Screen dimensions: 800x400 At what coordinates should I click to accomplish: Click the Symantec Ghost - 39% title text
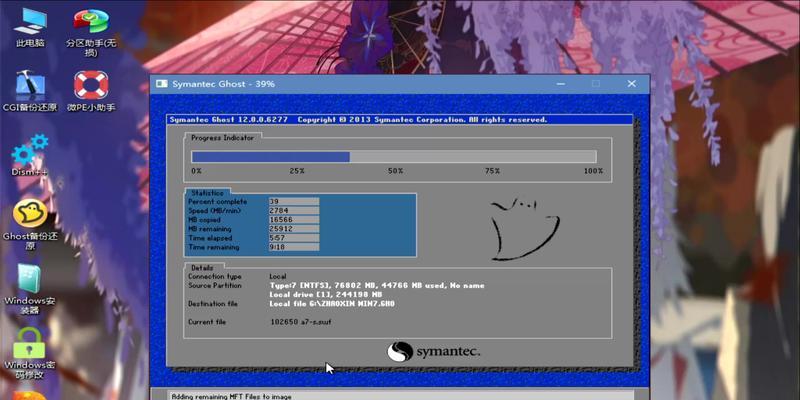pos(223,84)
